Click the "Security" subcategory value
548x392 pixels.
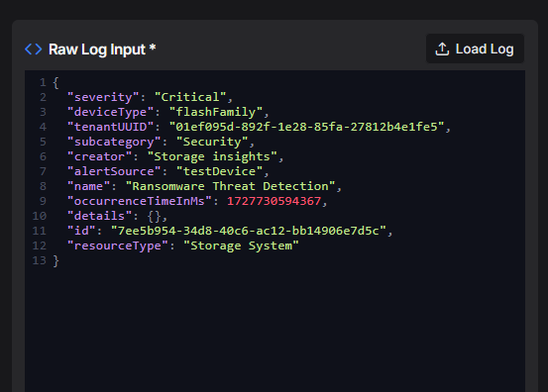pos(212,142)
